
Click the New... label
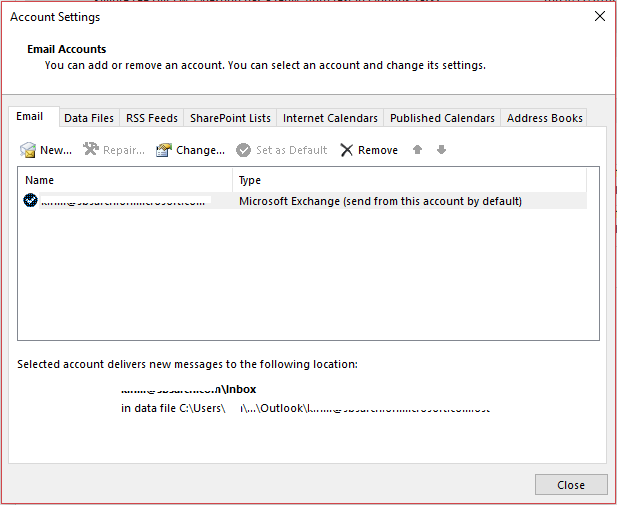tap(56, 150)
